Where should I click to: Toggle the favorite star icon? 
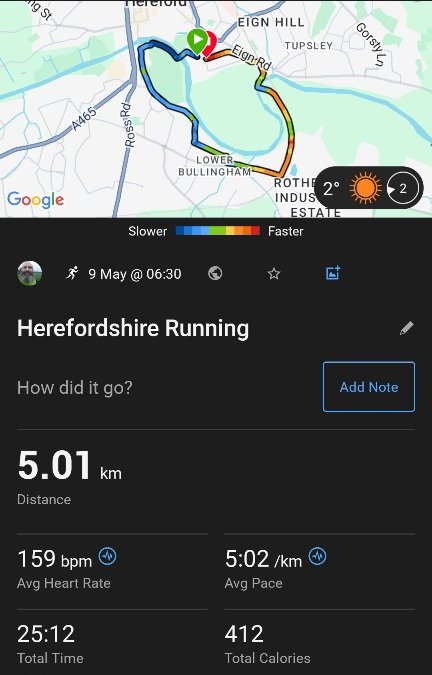(274, 273)
